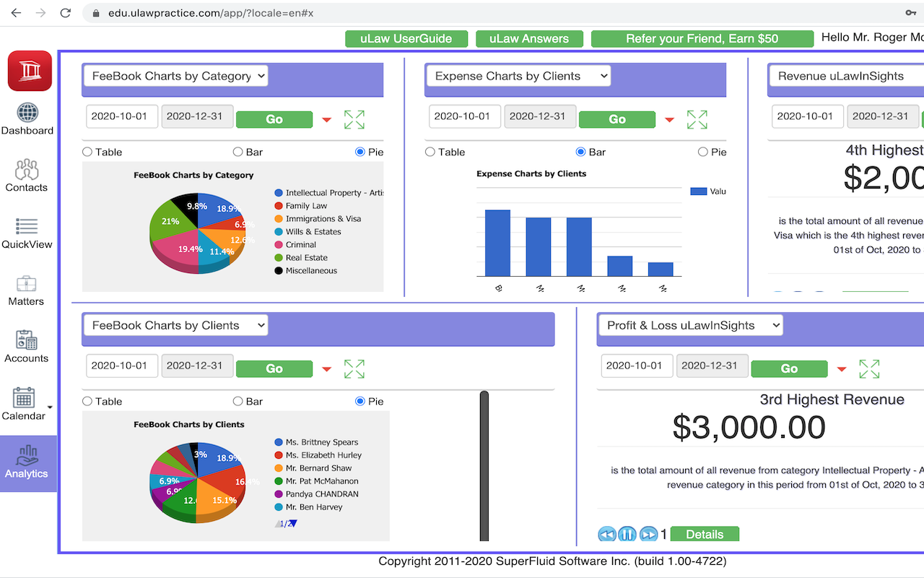Image resolution: width=924 pixels, height=578 pixels.
Task: Click the browser address bar URL
Action: (x=211, y=13)
